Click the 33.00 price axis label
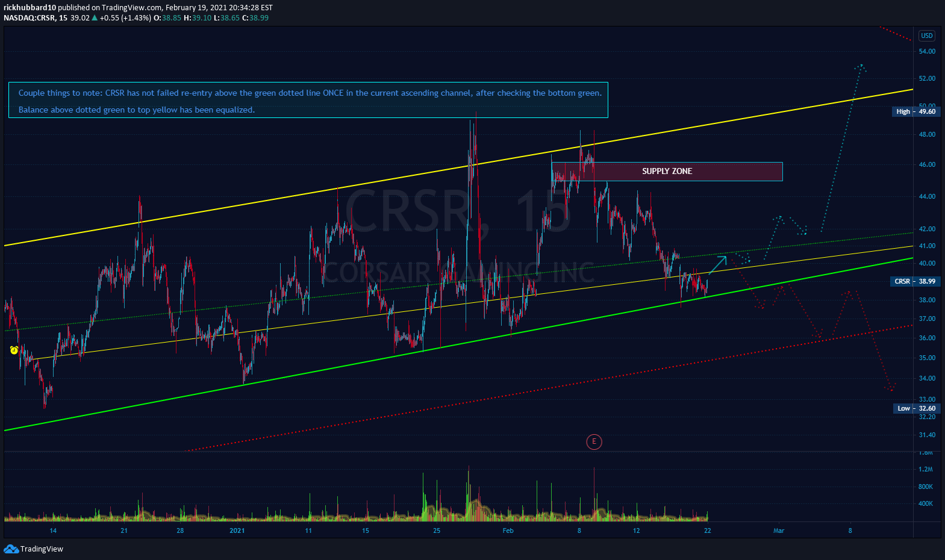This screenshot has width=945, height=560. 927,399
